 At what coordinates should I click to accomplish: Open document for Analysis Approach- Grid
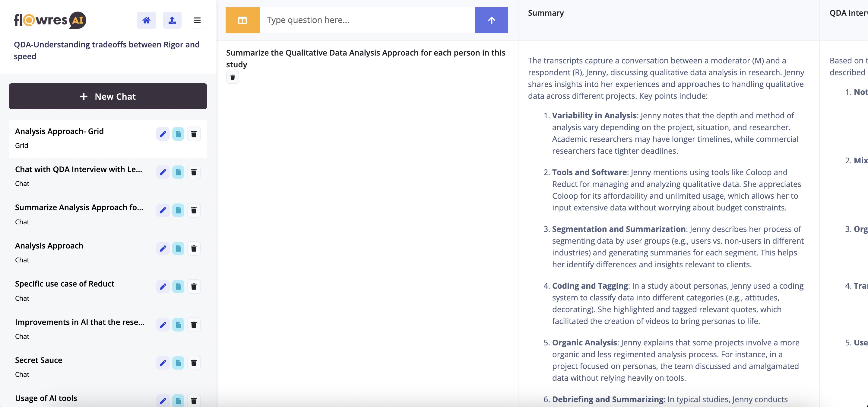[x=178, y=134]
